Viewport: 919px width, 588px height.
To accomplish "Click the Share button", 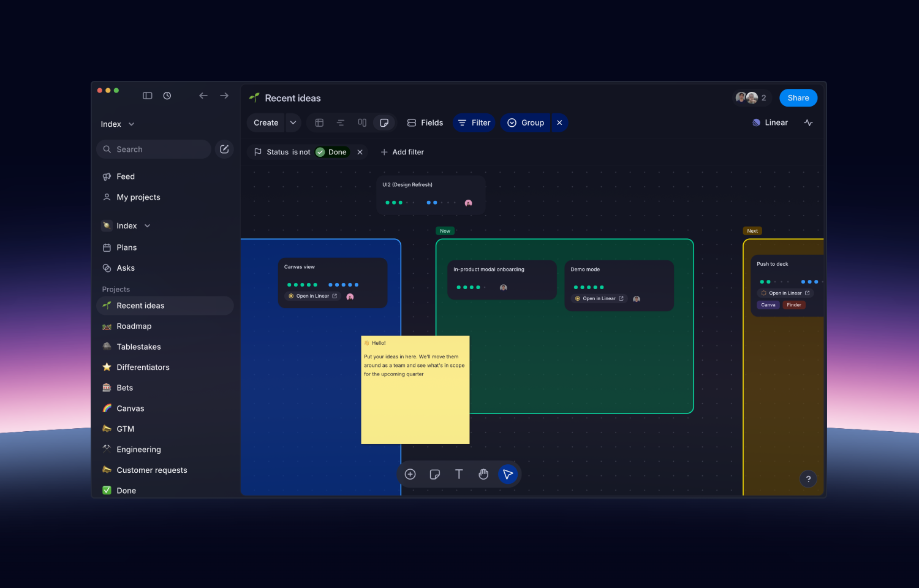I will click(798, 98).
